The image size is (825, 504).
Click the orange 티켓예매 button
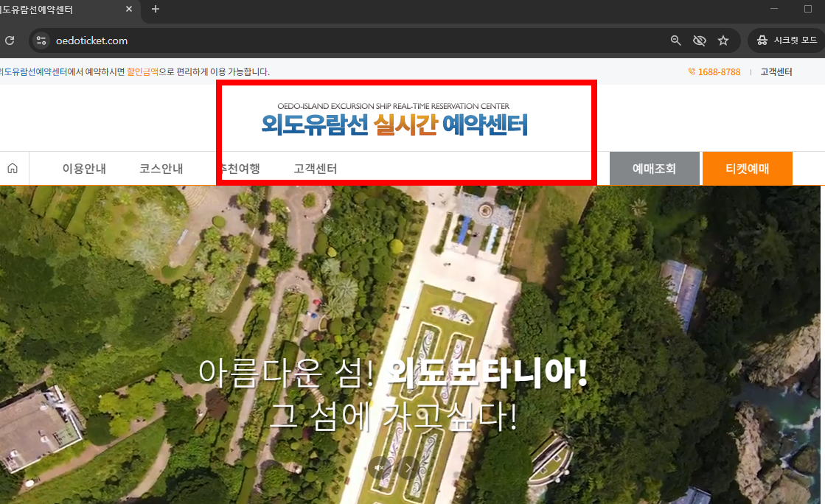748,168
